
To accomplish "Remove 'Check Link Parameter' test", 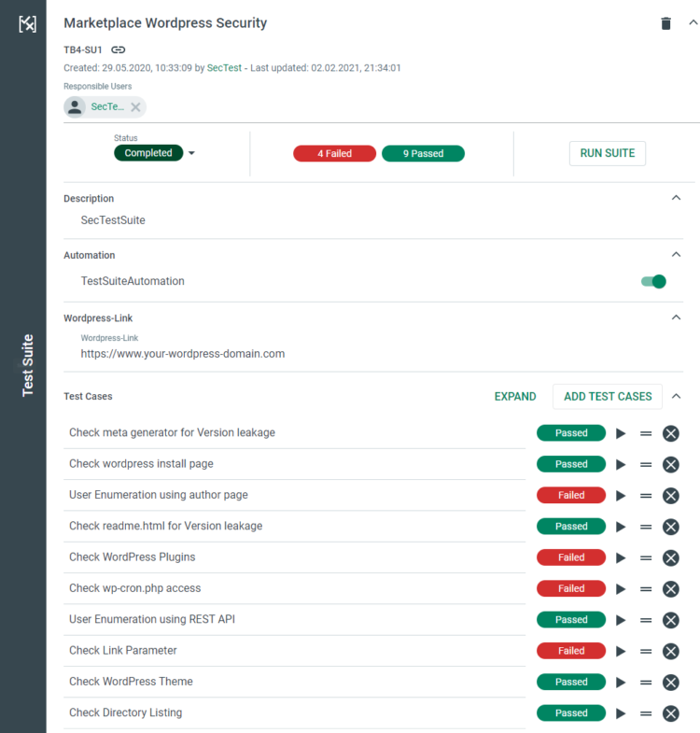I will 670,651.
